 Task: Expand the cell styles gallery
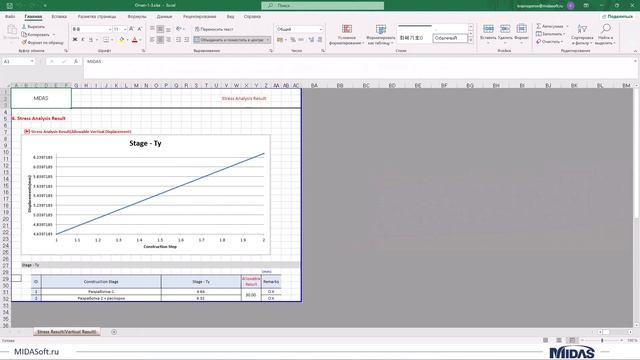[470, 40]
